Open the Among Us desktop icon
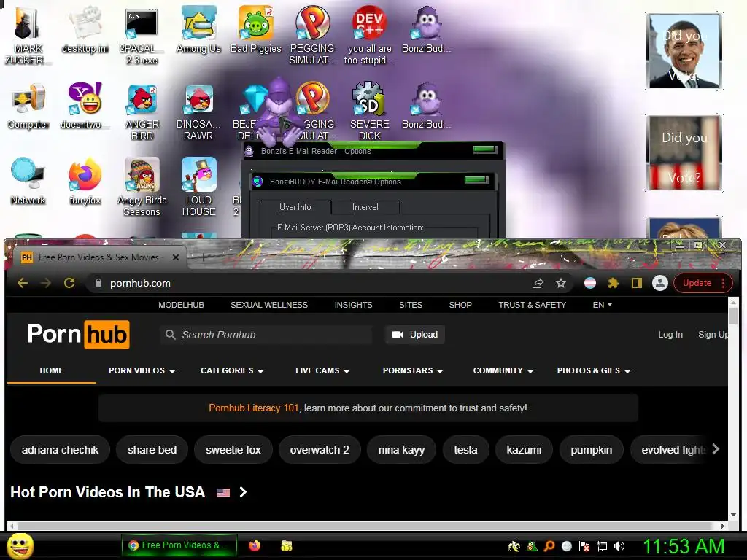 [198, 28]
